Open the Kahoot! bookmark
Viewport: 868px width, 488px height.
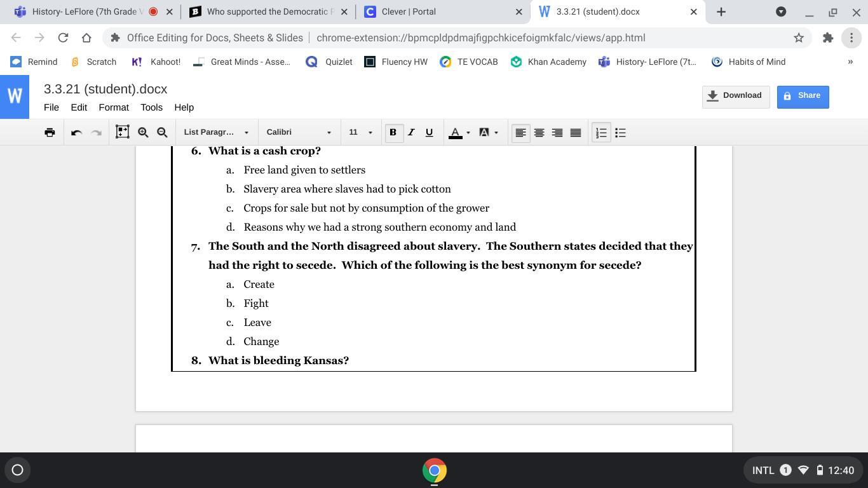click(156, 62)
